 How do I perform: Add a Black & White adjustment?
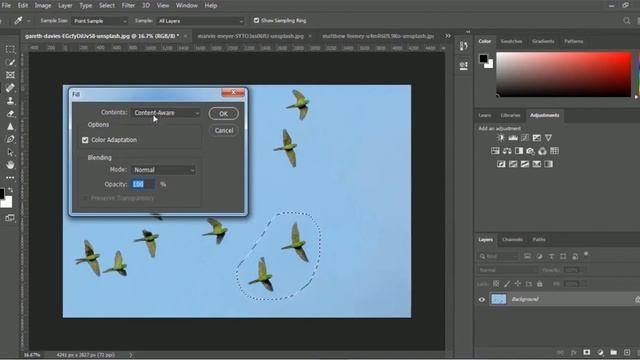(x=519, y=151)
